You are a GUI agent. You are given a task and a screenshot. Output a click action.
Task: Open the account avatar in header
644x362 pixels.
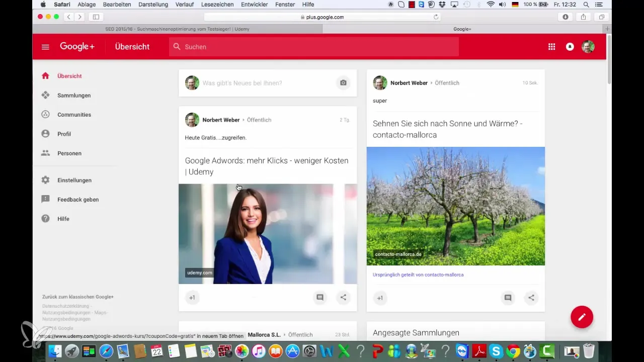[588, 47]
